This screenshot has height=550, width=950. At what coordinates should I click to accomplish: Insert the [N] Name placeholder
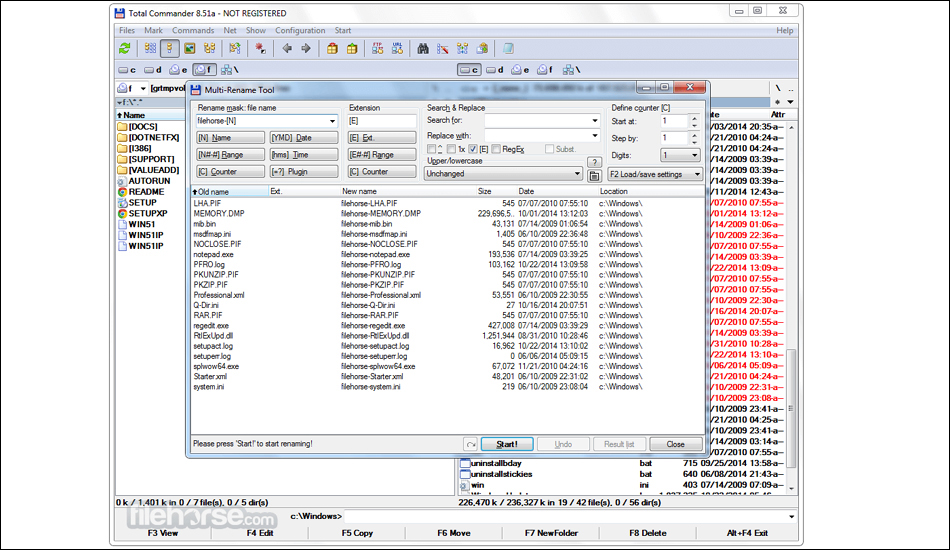[x=230, y=138]
